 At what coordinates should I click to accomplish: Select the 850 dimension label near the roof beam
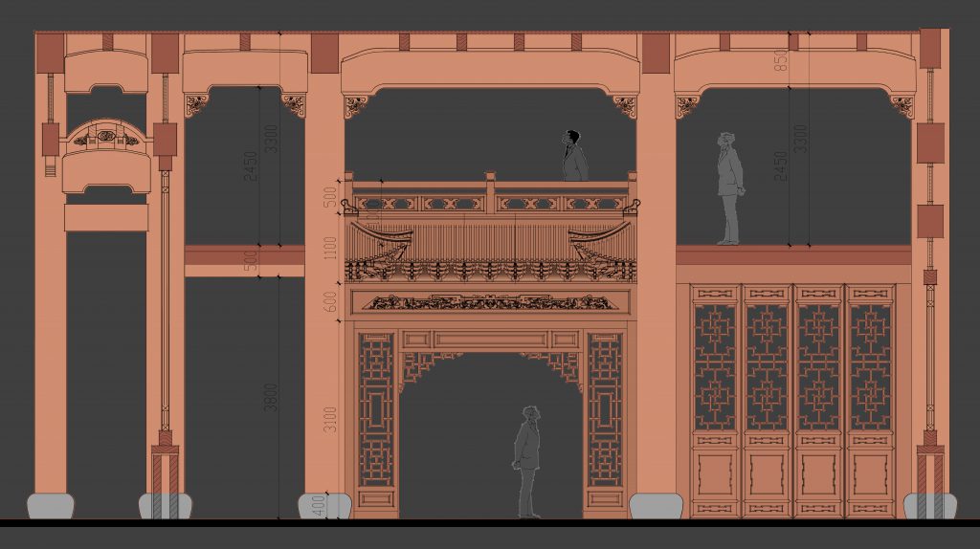tap(781, 59)
